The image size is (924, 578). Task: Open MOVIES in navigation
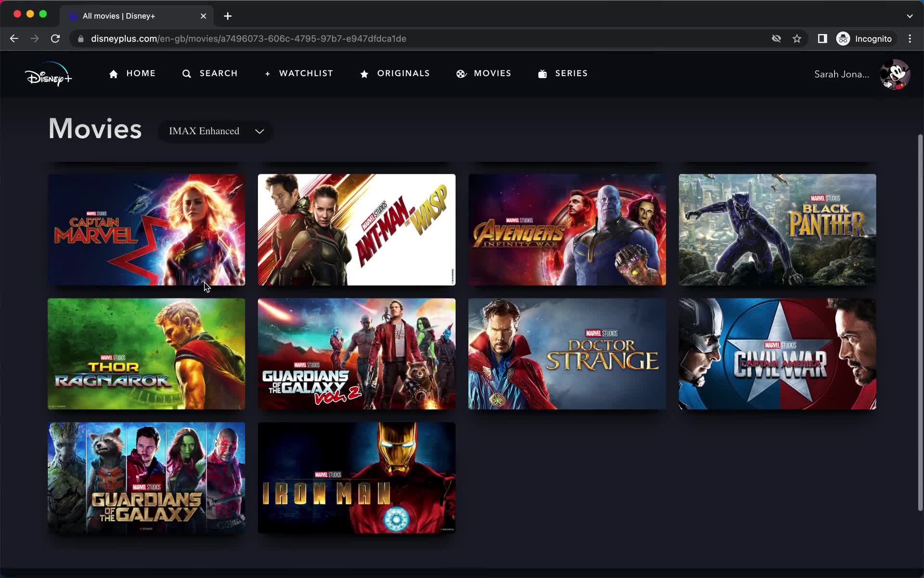point(492,73)
